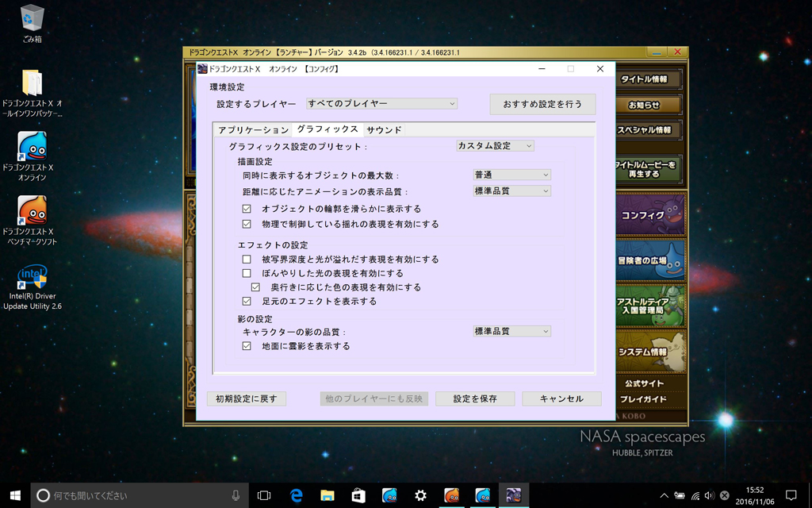Screen dimensions: 812x508
Task: Select the Intel(R) Driver Update Utility shortcut
Action: [32, 287]
